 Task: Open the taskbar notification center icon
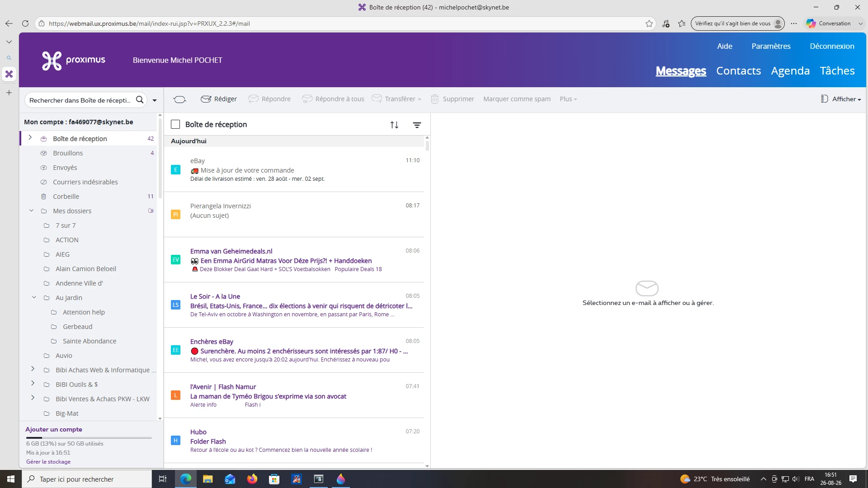853,479
